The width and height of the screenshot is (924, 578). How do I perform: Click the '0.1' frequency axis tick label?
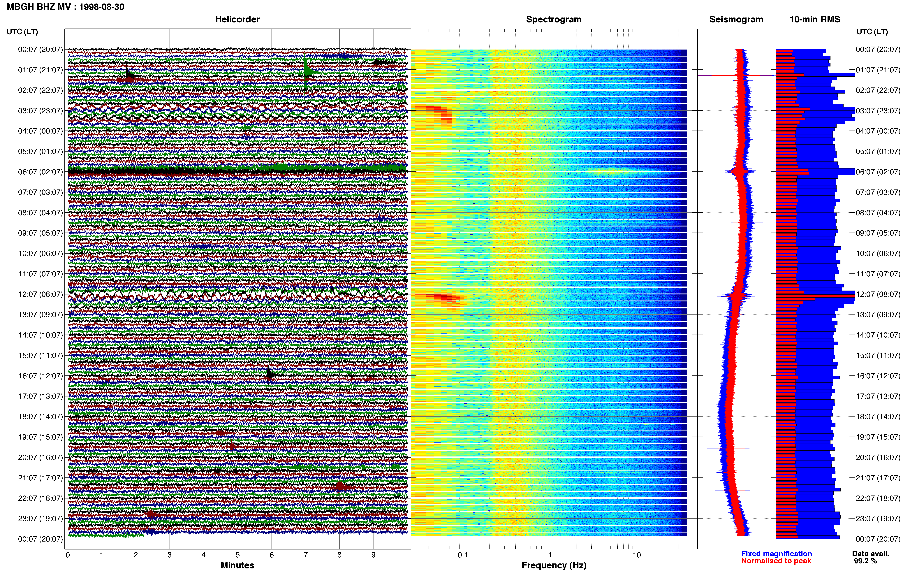pyautogui.click(x=463, y=555)
